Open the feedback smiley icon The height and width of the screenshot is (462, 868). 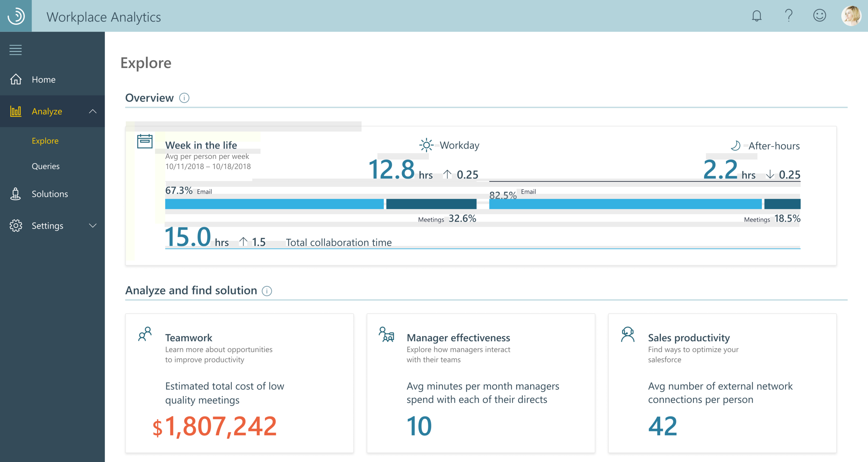click(x=819, y=16)
